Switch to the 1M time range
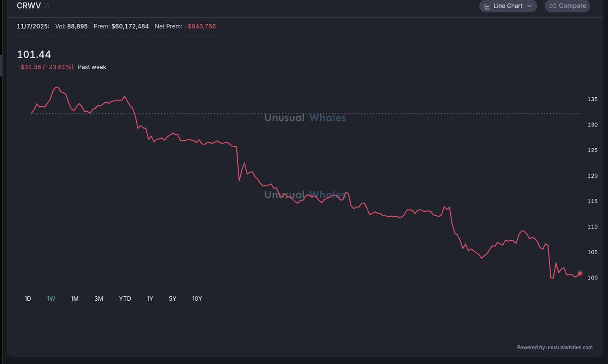The width and height of the screenshot is (608, 364). click(x=74, y=299)
